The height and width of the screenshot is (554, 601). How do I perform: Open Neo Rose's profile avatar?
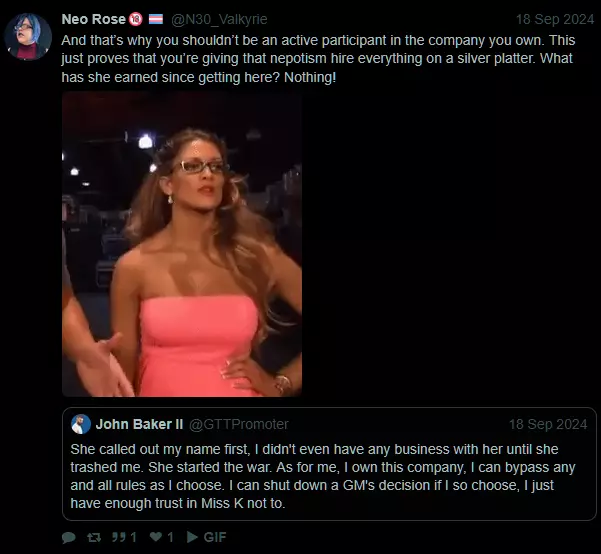coord(29,37)
